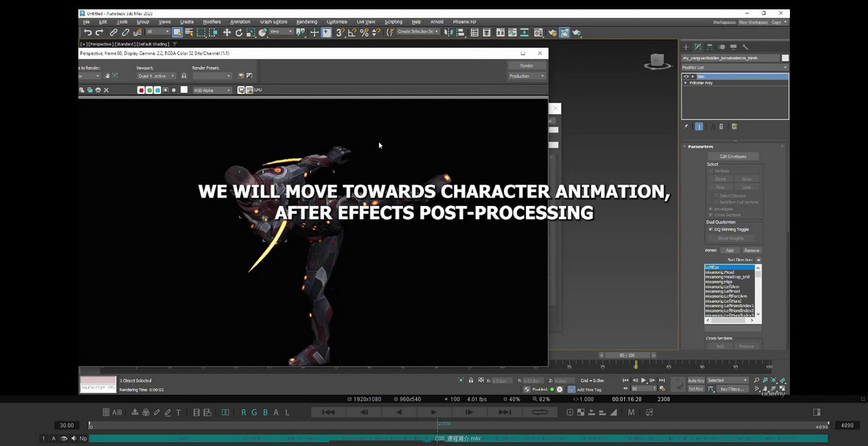Open the Viewport dropdown in render window
Screen dimensions: 868x446
click(x=156, y=76)
